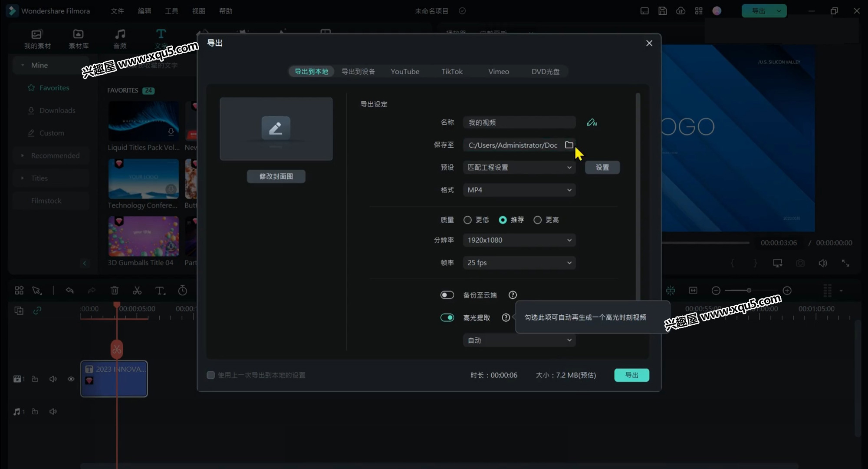
Task: Click the green export button in dialog
Action: 631,375
